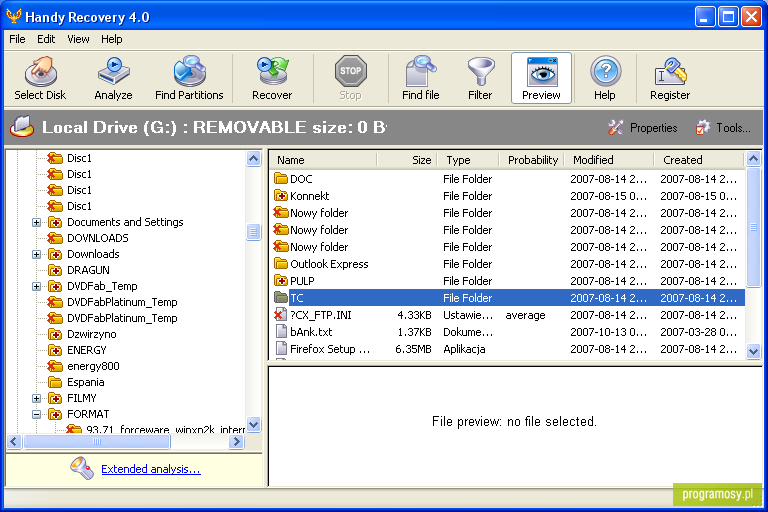The width and height of the screenshot is (768, 512).
Task: Click the DVDFab_Temp folder icon
Action: point(55,286)
